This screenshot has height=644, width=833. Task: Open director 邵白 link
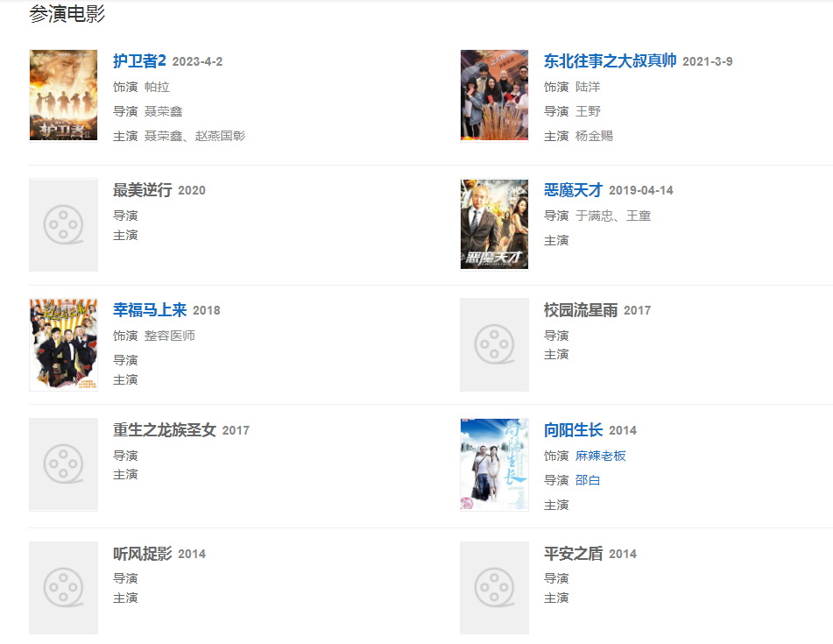(x=588, y=480)
